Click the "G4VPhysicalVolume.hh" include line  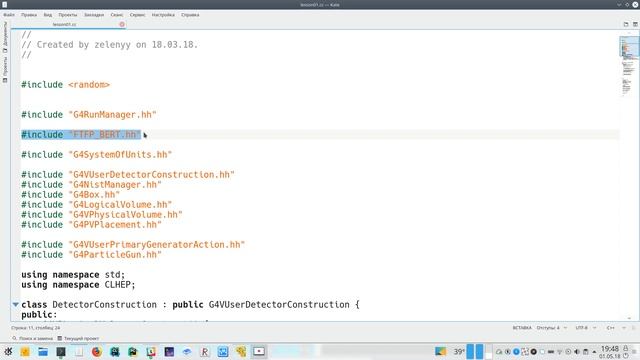[102, 215]
